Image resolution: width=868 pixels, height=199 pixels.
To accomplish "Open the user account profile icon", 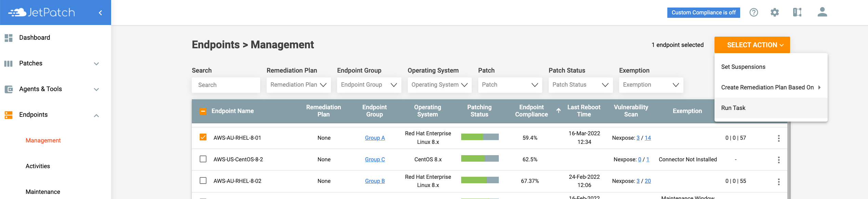I will point(822,12).
